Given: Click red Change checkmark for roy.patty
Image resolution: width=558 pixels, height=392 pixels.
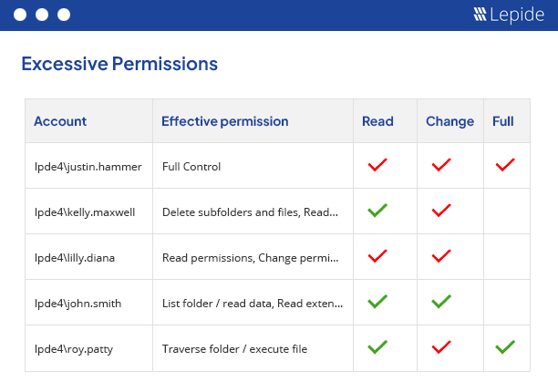Looking at the screenshot, I should pos(441,347).
